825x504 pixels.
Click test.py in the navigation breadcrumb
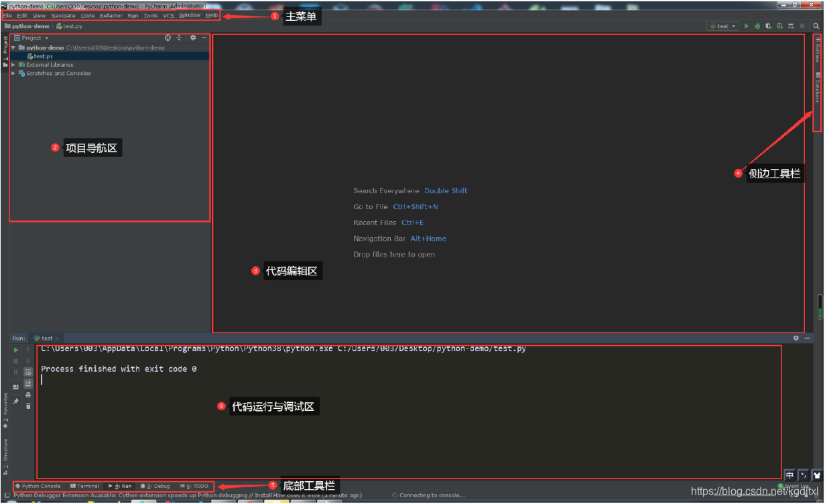(x=69, y=26)
